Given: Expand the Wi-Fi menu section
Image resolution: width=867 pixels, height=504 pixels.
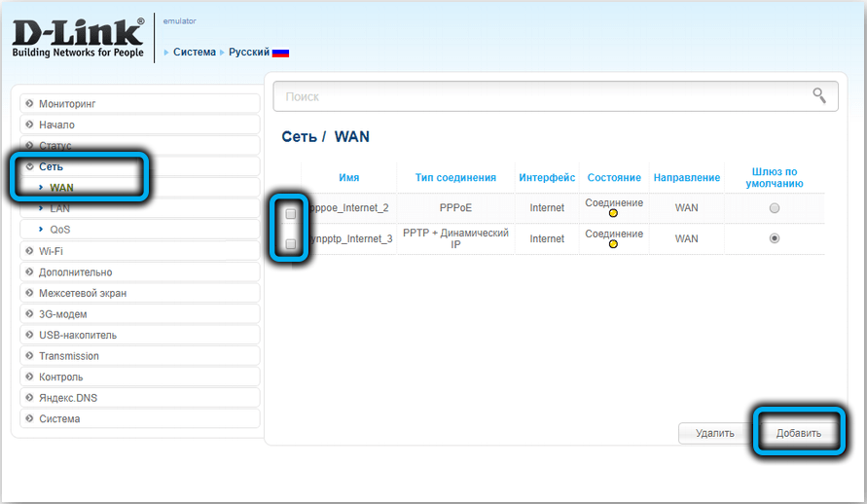Looking at the screenshot, I should click(51, 251).
